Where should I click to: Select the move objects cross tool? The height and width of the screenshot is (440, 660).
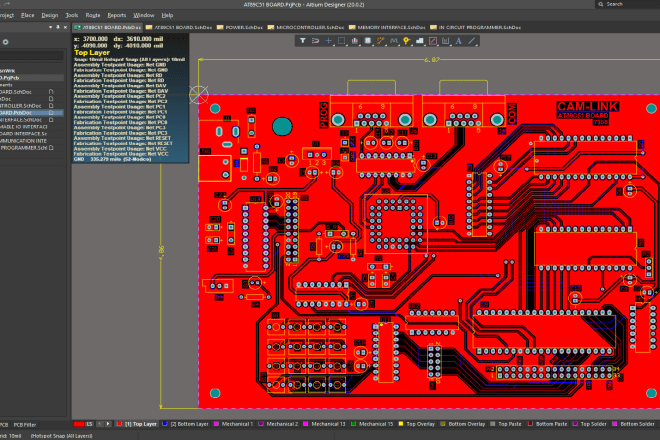coord(328,41)
